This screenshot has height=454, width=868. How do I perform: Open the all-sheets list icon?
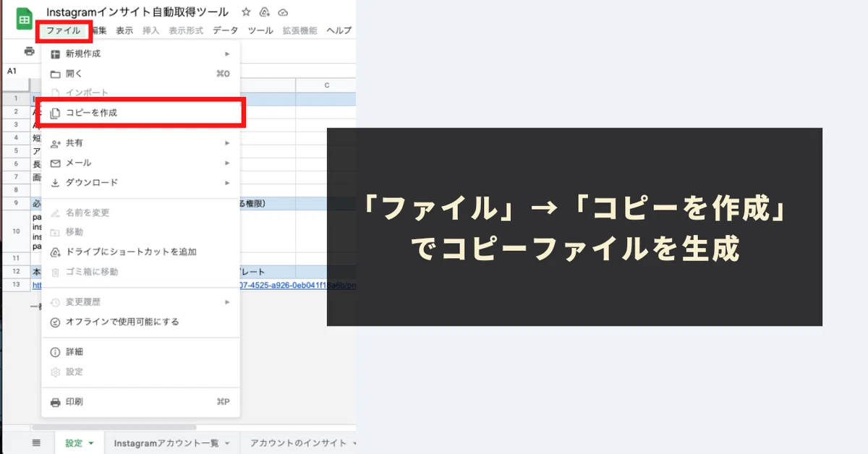click(36, 443)
